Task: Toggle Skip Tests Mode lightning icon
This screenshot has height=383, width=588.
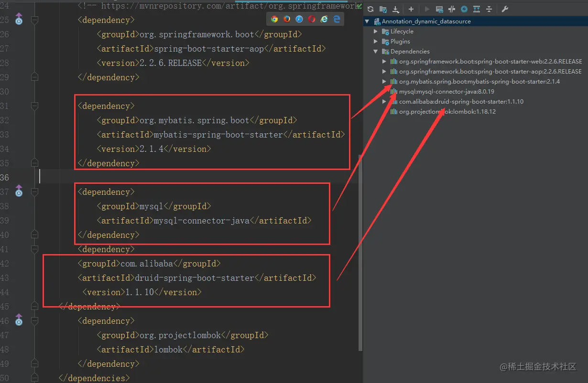Action: coord(464,9)
